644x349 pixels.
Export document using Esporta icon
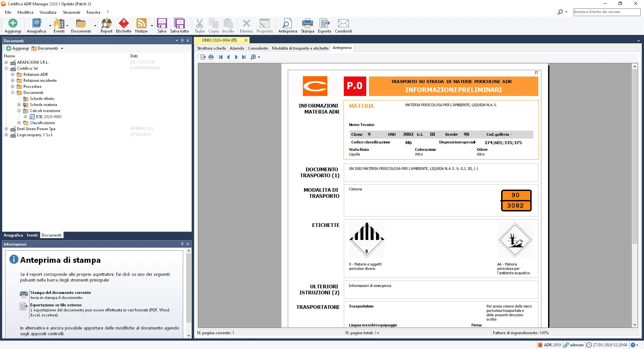coord(324,23)
